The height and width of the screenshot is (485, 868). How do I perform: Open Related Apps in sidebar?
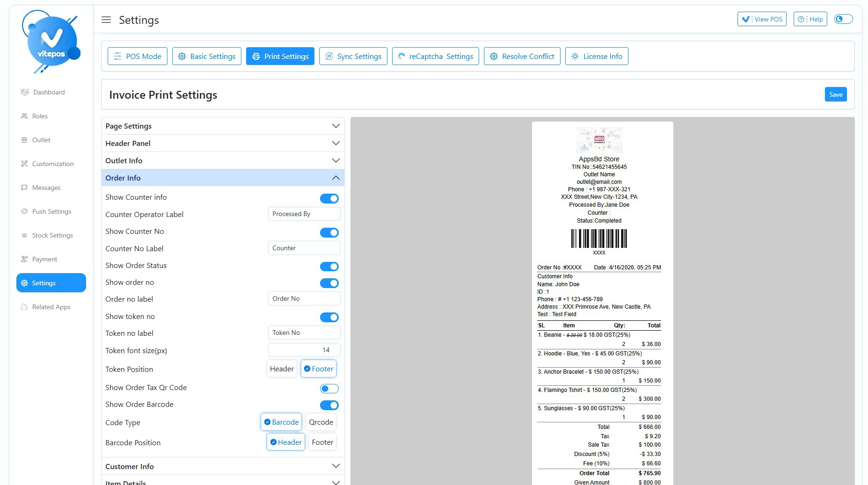coord(51,307)
